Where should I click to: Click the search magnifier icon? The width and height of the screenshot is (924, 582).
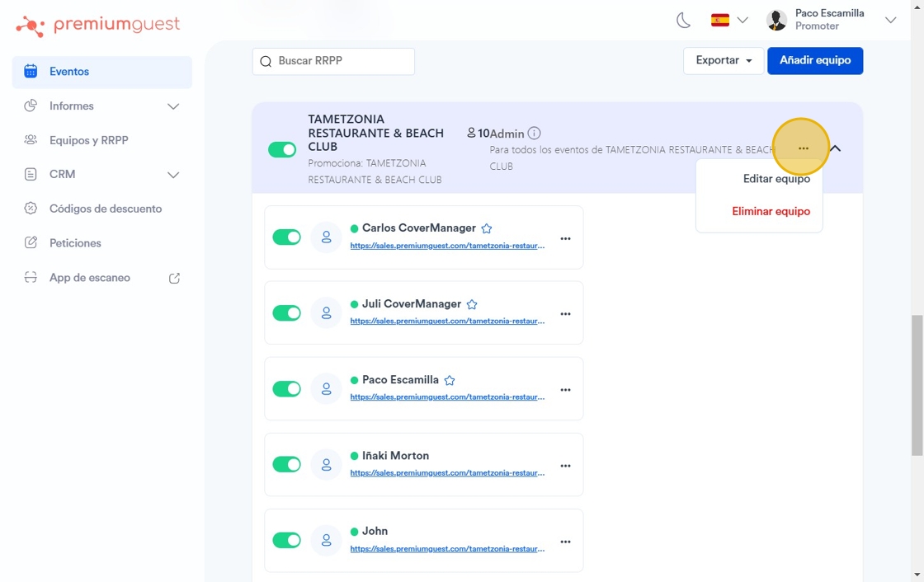tap(266, 61)
